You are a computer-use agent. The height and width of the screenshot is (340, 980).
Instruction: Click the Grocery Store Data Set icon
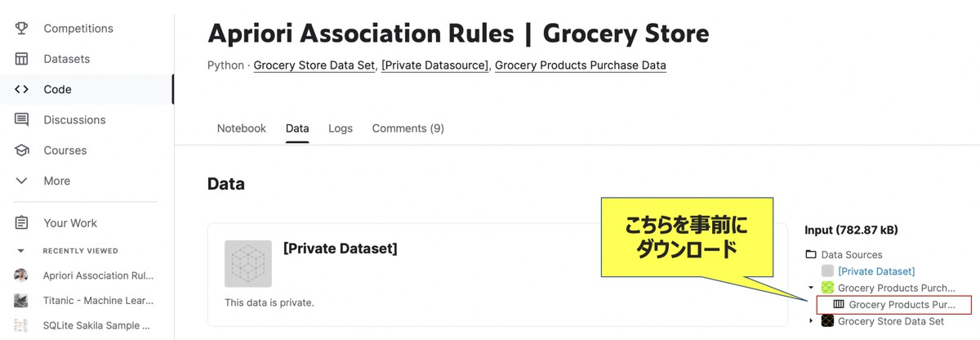pyautogui.click(x=827, y=321)
